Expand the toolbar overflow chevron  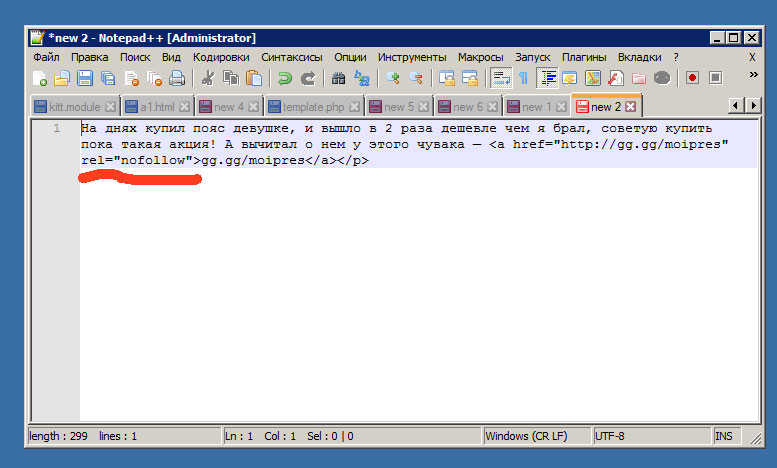tap(753, 75)
